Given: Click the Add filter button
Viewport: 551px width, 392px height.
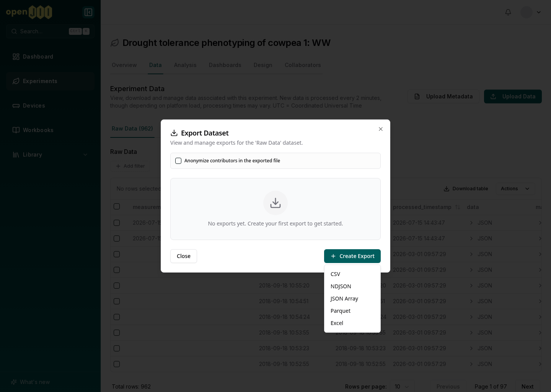Looking at the screenshot, I should pyautogui.click(x=130, y=166).
